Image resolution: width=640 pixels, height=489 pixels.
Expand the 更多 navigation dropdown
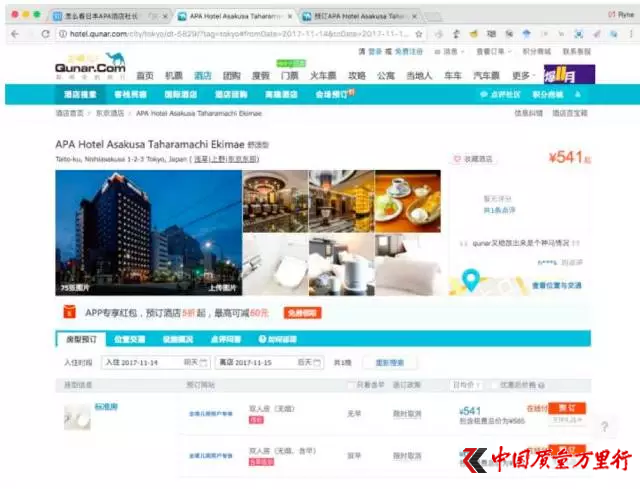click(523, 76)
